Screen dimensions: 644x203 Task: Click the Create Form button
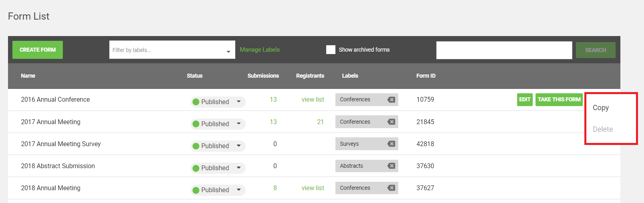click(x=38, y=50)
